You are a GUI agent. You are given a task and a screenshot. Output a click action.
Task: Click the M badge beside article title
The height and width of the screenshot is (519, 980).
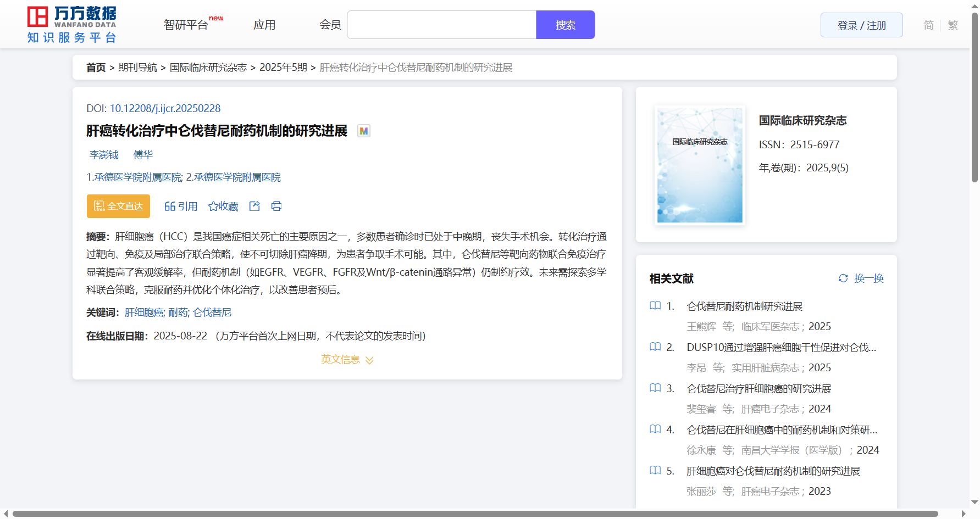[x=363, y=131]
